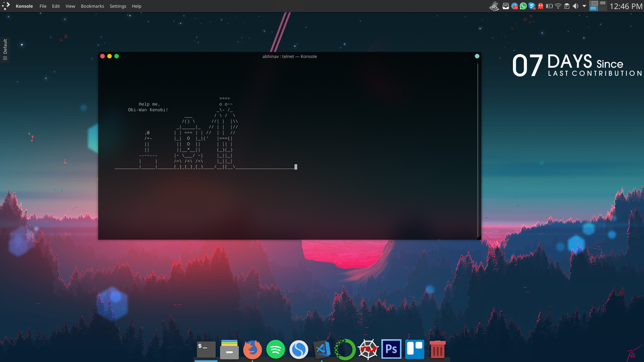644x362 pixels.
Task: Launch Firefox from the dock
Action: [252, 349]
